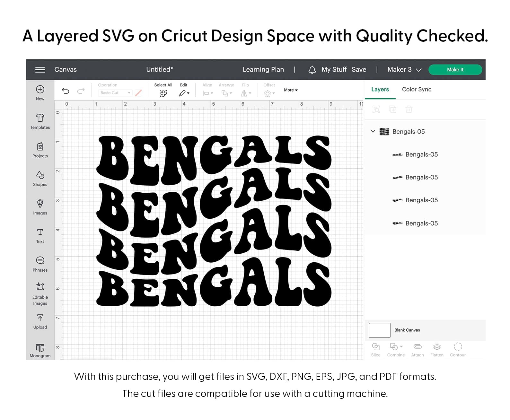Click the Blank Canvas color swatch

[379, 330]
